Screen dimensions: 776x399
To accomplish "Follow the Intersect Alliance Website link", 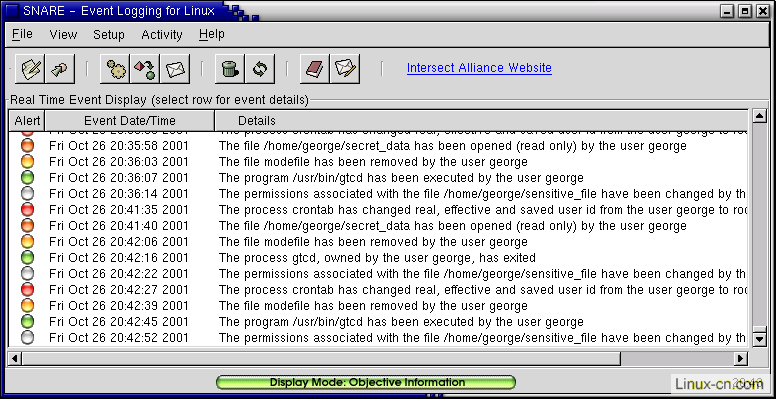I will pos(479,68).
